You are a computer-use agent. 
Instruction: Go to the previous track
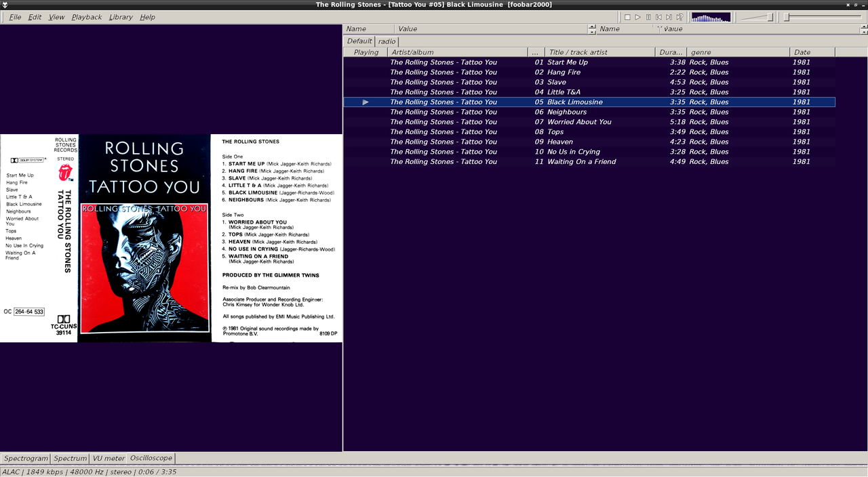(x=658, y=17)
